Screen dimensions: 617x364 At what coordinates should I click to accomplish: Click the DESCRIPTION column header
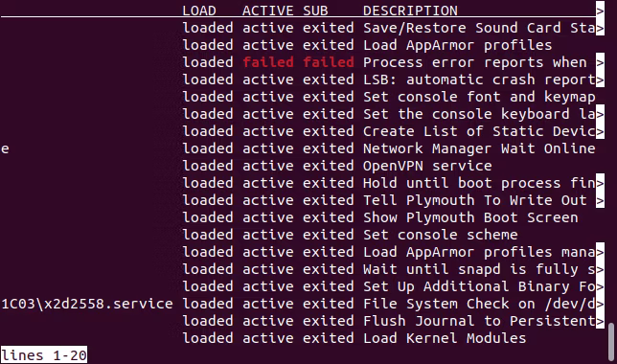[410, 11]
